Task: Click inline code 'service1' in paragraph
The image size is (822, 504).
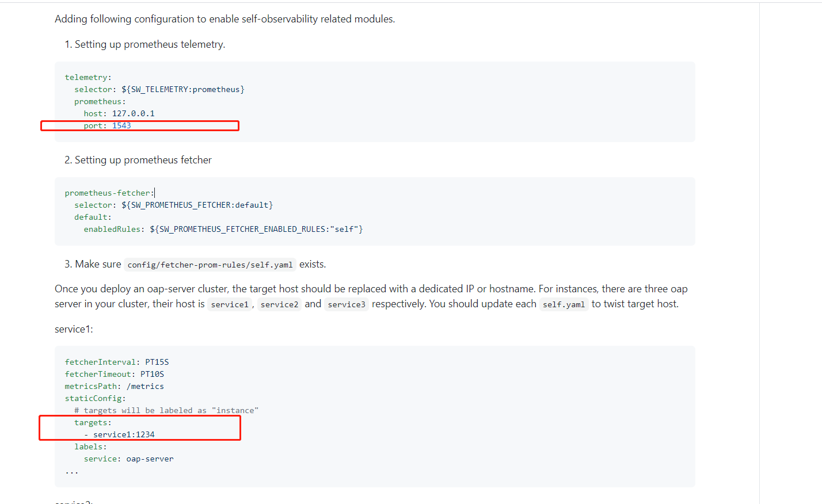Action: pos(230,304)
